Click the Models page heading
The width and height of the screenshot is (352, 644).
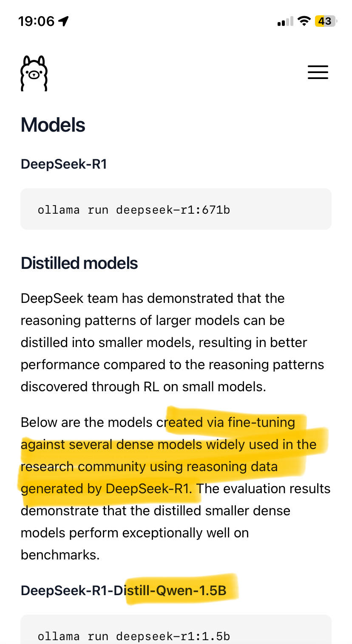click(x=53, y=125)
